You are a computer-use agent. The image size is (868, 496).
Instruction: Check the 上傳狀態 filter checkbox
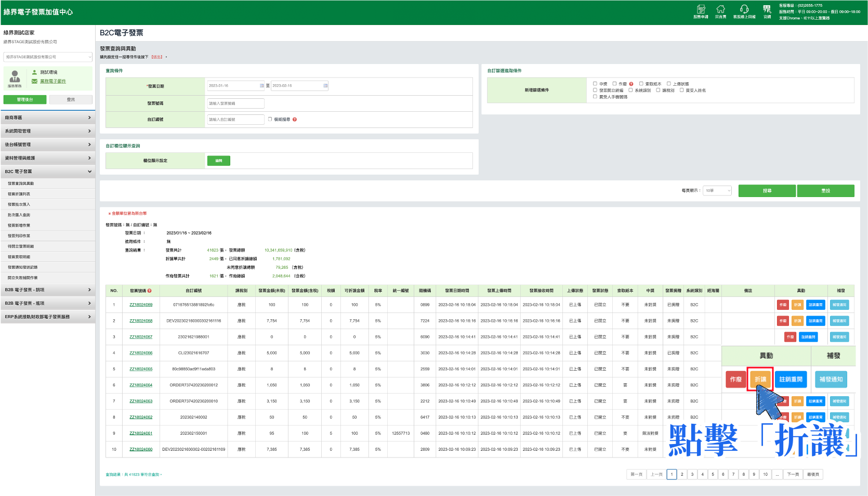(x=669, y=83)
